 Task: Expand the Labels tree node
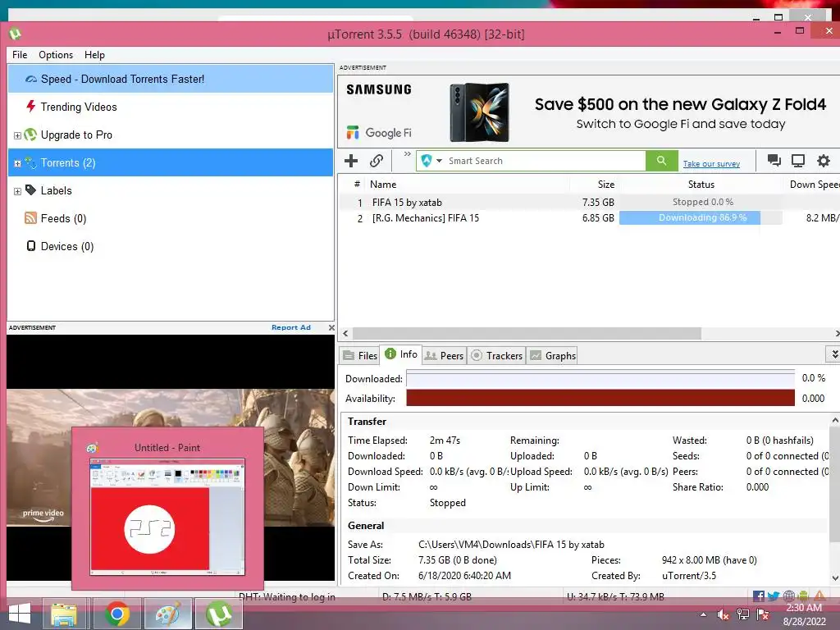(x=17, y=191)
